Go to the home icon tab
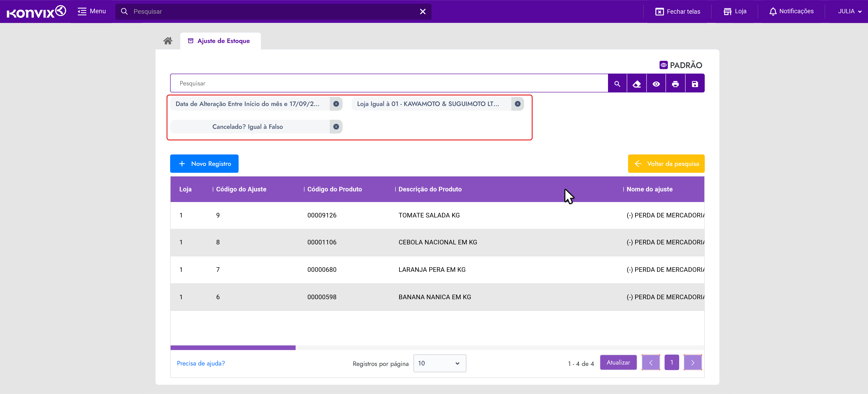 click(168, 41)
